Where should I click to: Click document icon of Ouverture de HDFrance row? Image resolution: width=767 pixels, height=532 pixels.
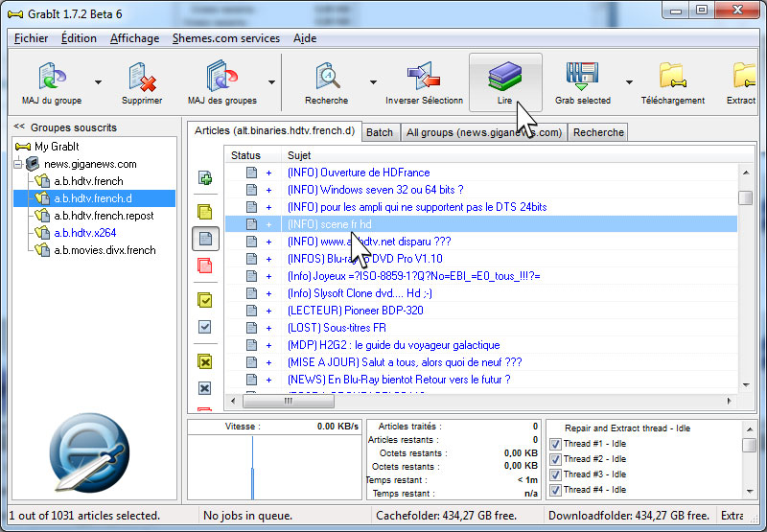[x=251, y=173]
